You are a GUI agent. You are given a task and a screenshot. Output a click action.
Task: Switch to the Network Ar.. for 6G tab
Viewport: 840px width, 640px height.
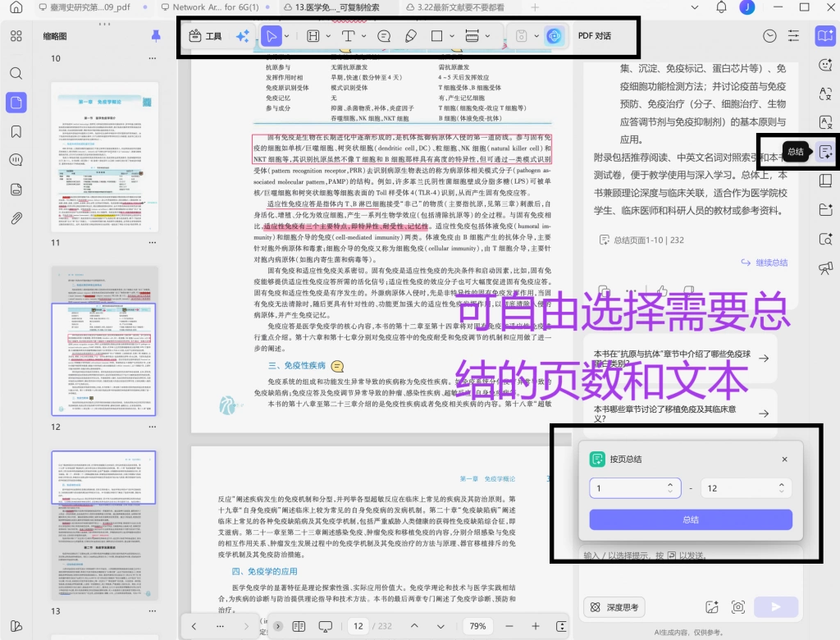pos(217,7)
